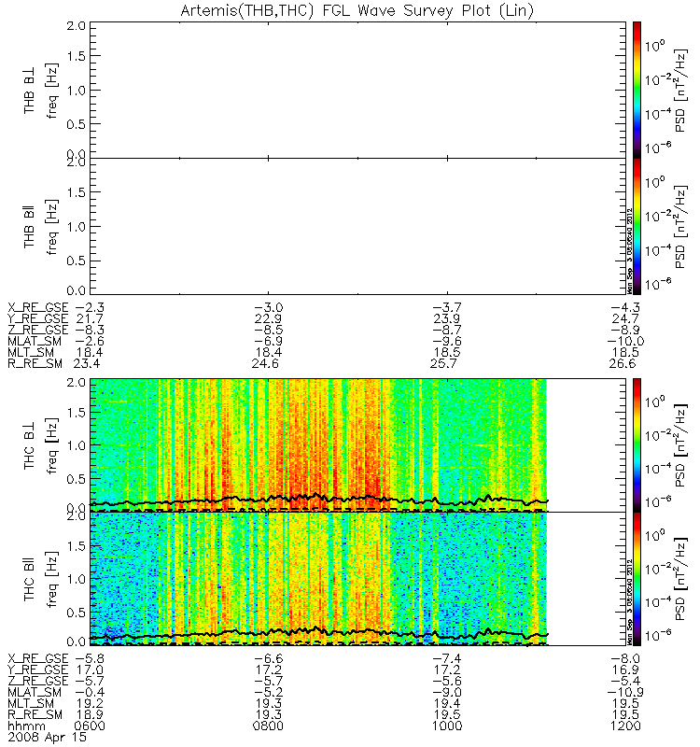Click the Y_RE_GSE value '21.7'
The height and width of the screenshot is (747, 700).
click(x=90, y=318)
